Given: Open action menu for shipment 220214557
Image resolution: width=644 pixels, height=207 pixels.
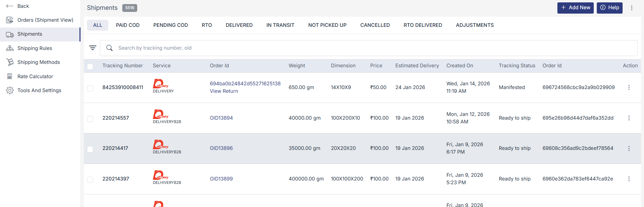Looking at the screenshot, I should pyautogui.click(x=629, y=118).
